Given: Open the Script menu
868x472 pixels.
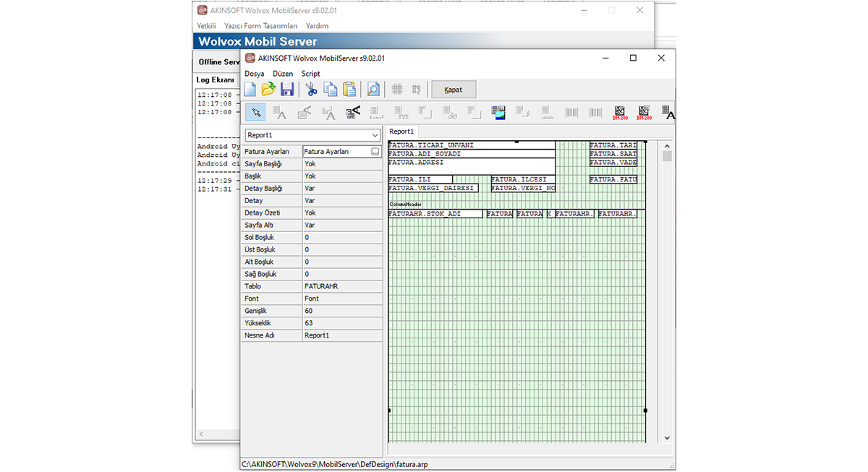Looking at the screenshot, I should point(310,74).
